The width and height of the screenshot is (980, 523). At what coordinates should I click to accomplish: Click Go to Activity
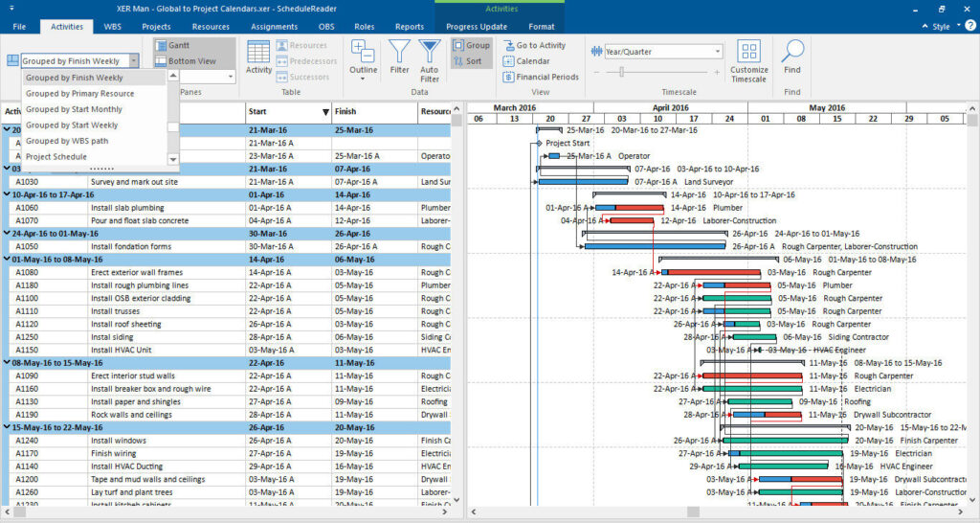click(534, 46)
